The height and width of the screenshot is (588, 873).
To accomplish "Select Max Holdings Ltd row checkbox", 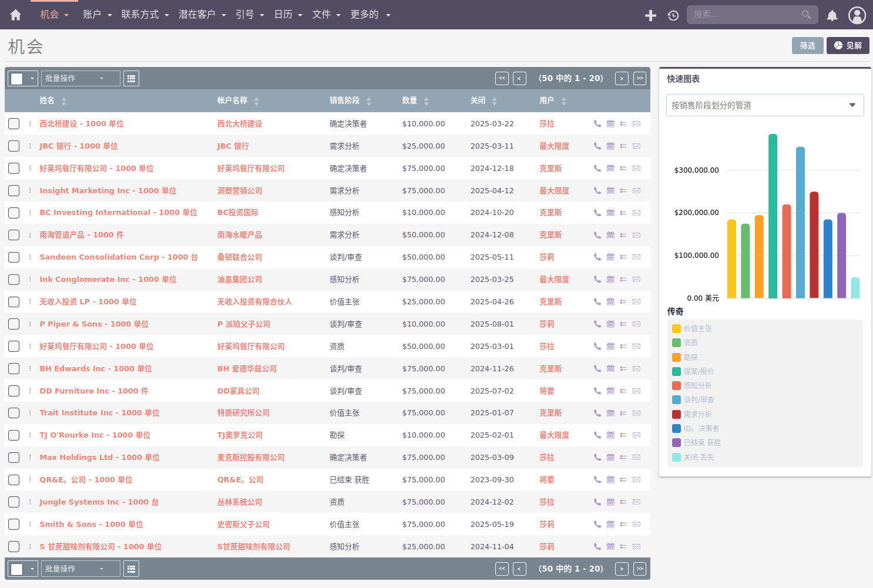I will [x=14, y=458].
